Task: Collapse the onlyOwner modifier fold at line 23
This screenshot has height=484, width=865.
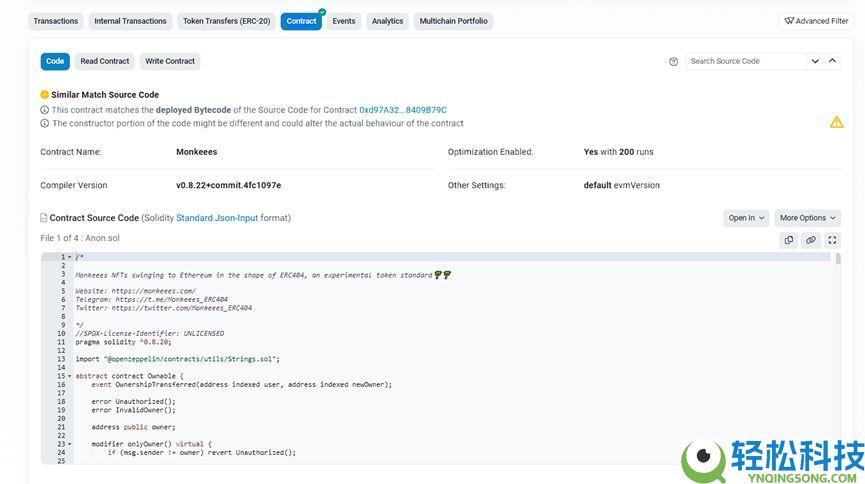Action: click(x=70, y=444)
